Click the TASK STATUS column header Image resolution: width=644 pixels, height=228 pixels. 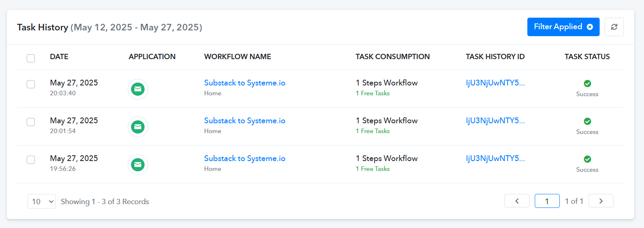pyautogui.click(x=587, y=57)
